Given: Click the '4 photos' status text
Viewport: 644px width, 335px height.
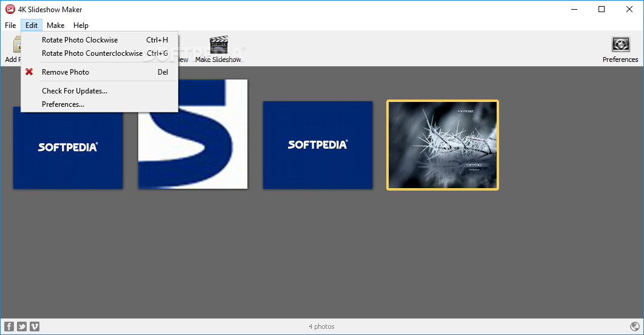Looking at the screenshot, I should (x=321, y=327).
